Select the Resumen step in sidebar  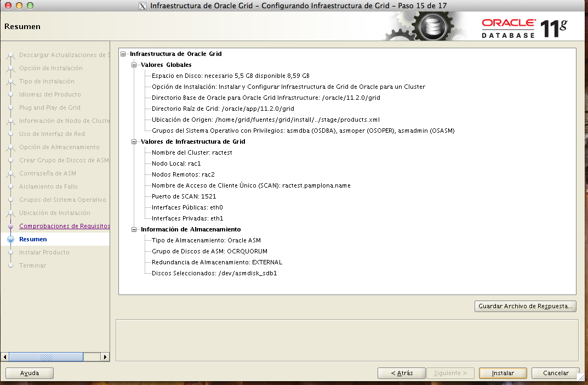click(33, 239)
